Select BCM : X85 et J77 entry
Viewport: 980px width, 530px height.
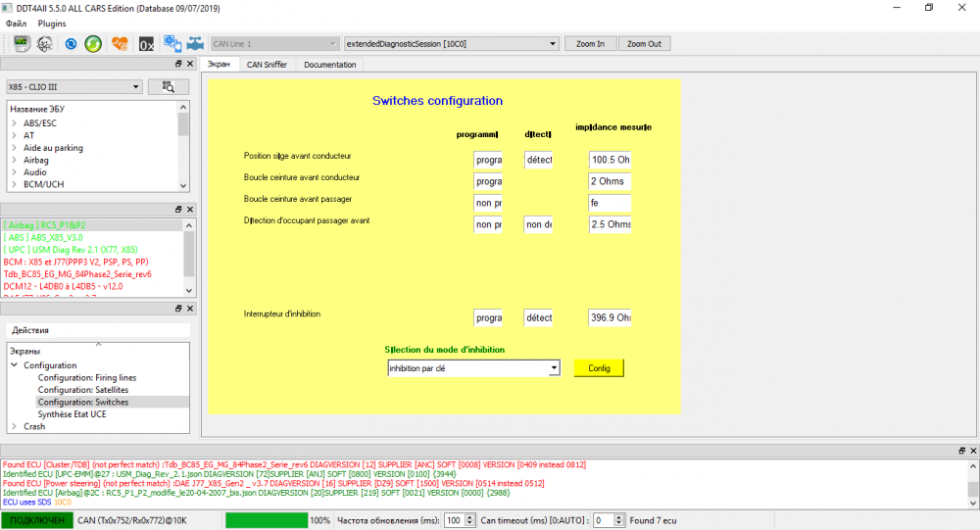[x=75, y=262]
